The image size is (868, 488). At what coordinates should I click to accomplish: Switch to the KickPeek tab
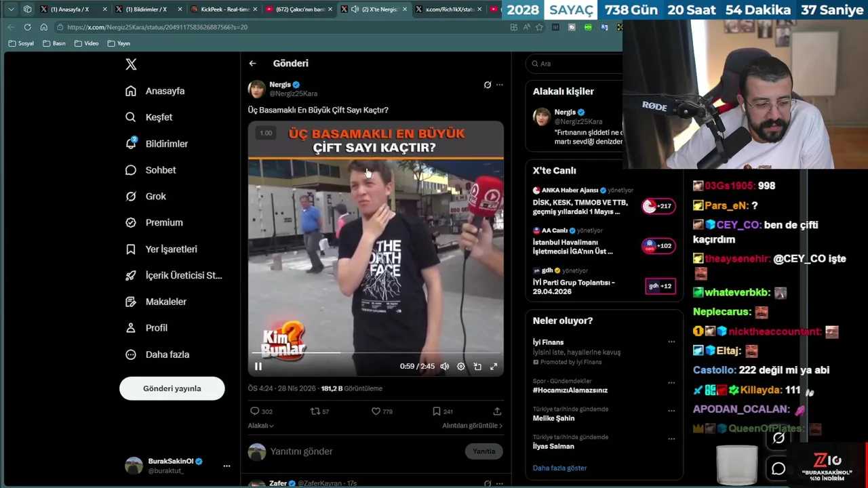point(223,9)
